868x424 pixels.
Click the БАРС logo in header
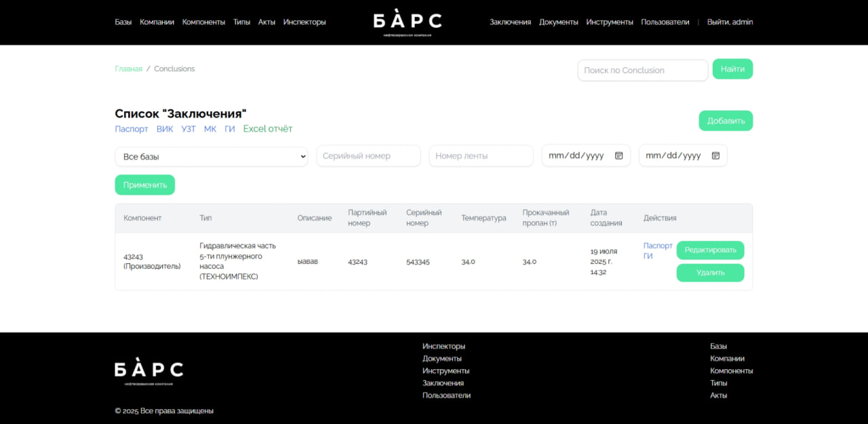[407, 22]
